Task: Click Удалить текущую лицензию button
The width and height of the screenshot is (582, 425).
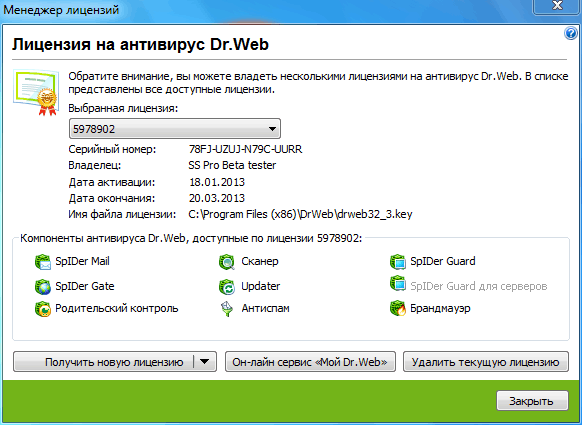Action: [485, 362]
